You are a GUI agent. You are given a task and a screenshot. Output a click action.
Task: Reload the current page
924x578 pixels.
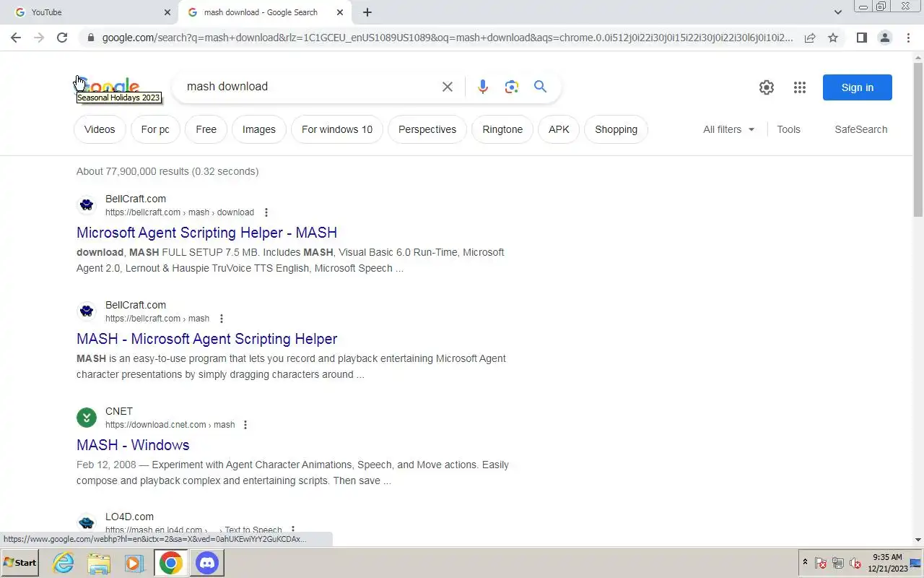(x=62, y=38)
